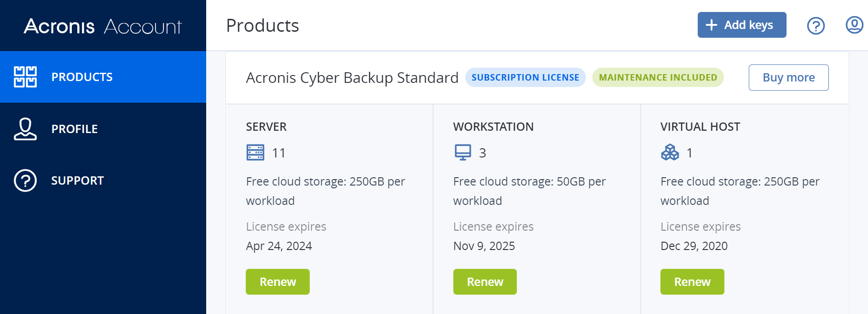
Task: Click the Virtual Host cubes icon
Action: 670,152
